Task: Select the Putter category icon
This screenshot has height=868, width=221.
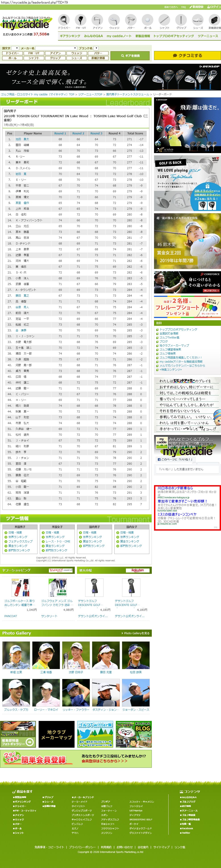Action: [131, 21]
